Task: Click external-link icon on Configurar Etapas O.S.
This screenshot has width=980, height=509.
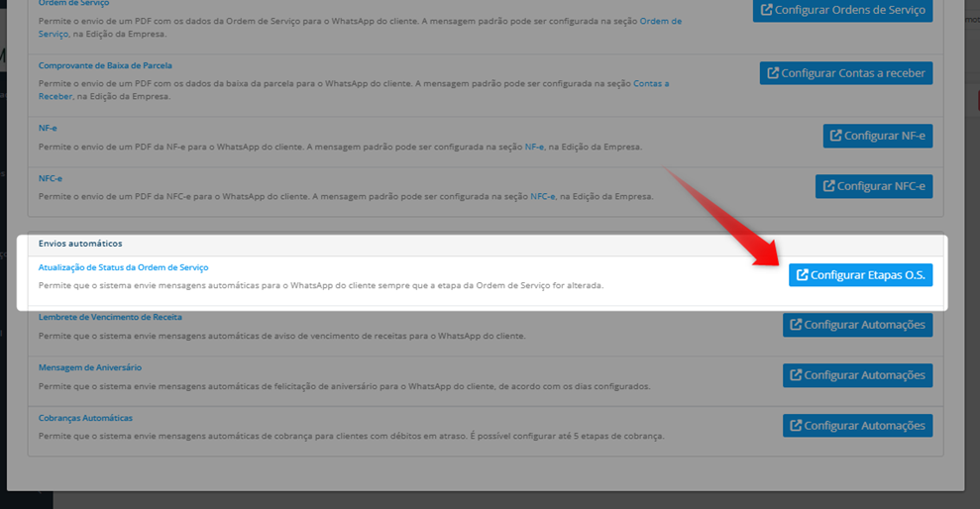Action: [802, 274]
